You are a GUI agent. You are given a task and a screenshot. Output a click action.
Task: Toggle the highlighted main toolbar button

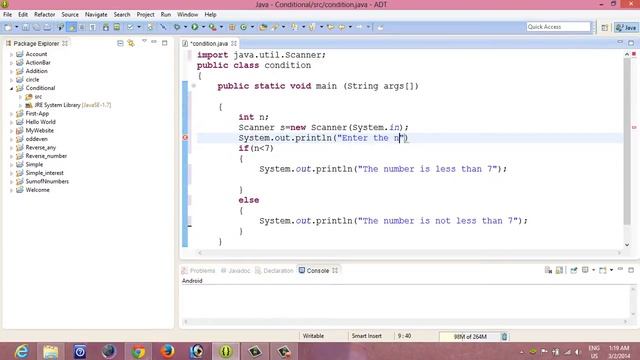71,27
